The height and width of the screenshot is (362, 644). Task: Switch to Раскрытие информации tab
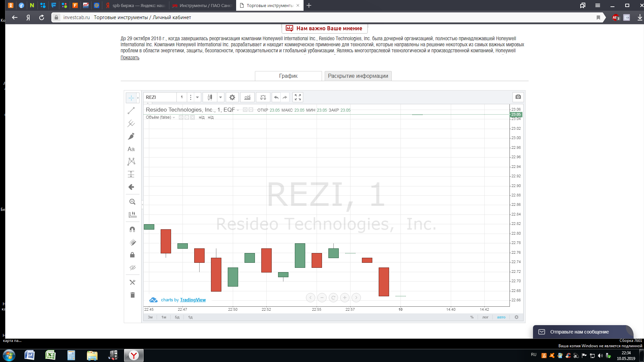(358, 76)
